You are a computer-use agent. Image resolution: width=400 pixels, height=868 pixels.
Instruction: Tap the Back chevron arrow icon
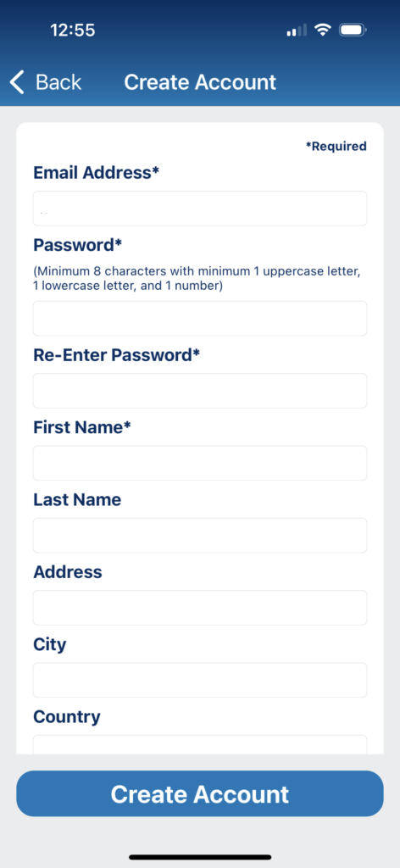coord(17,82)
